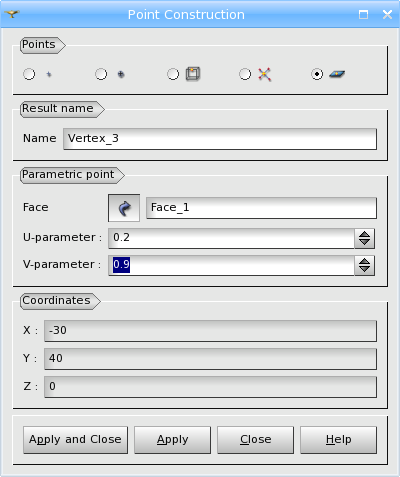Click the point by reference icon

coord(121,74)
